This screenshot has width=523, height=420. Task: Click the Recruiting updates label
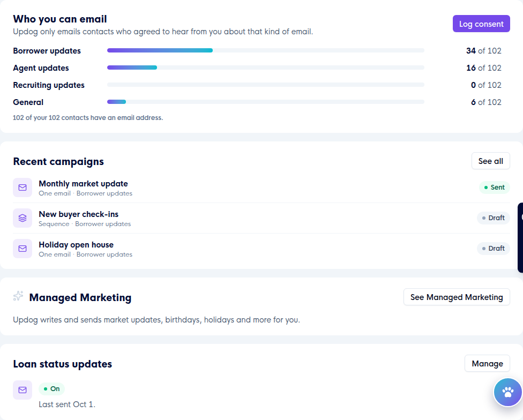49,85
